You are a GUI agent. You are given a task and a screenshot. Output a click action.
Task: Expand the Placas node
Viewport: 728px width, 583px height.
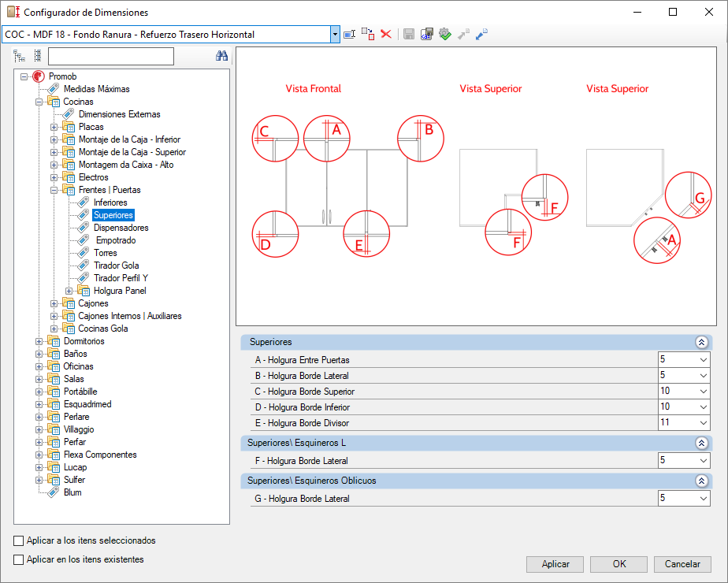pos(54,127)
